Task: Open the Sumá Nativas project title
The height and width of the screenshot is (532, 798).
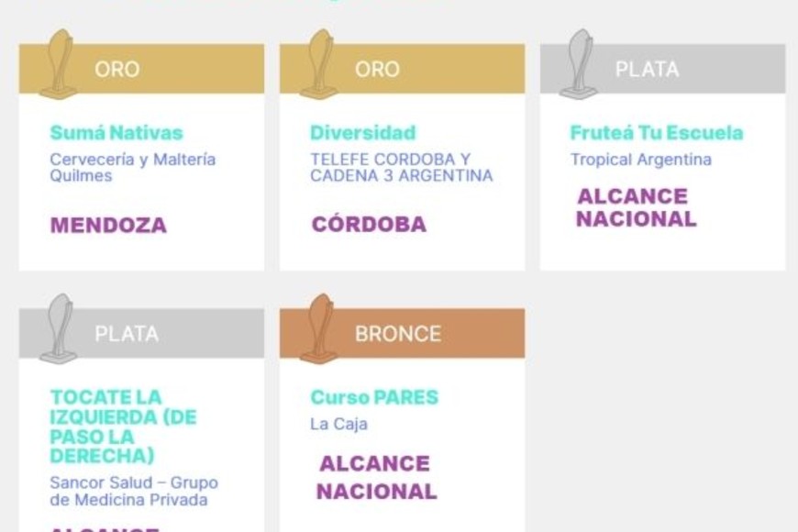Action: (x=116, y=133)
